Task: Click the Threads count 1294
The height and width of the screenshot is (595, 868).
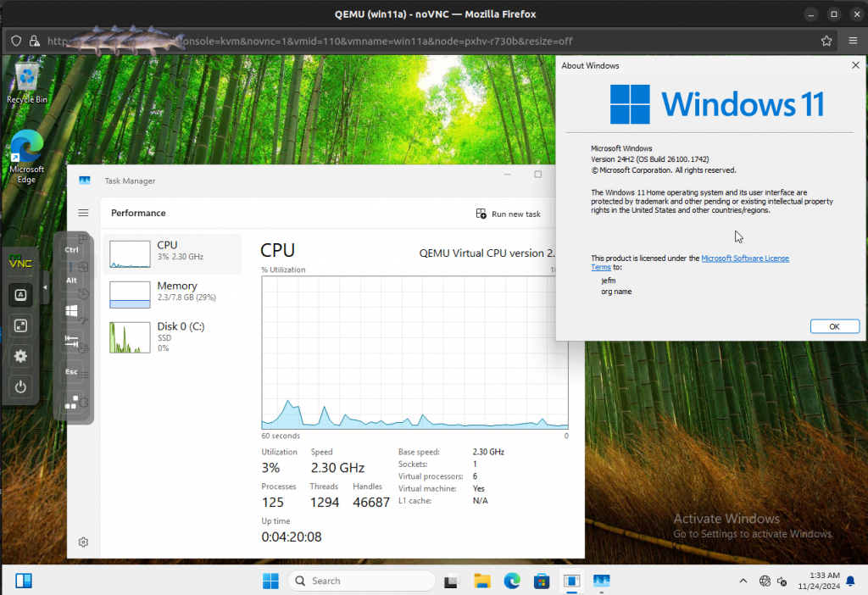Action: click(x=325, y=503)
